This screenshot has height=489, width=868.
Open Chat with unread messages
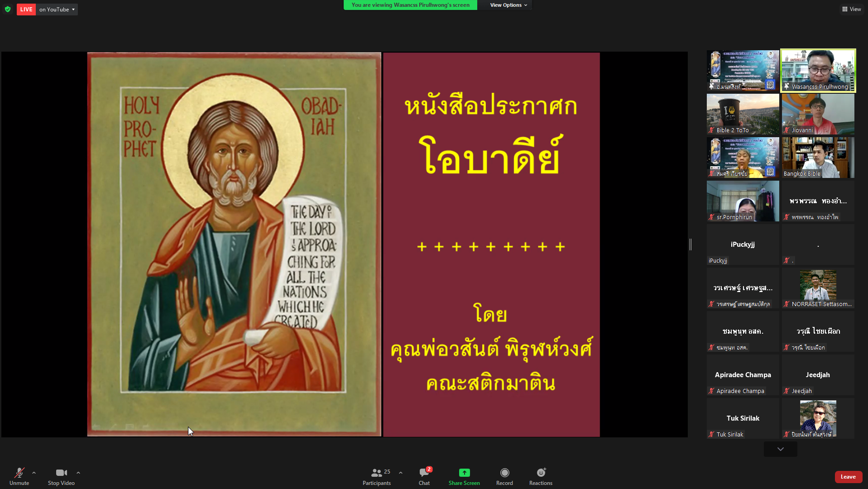424,476
